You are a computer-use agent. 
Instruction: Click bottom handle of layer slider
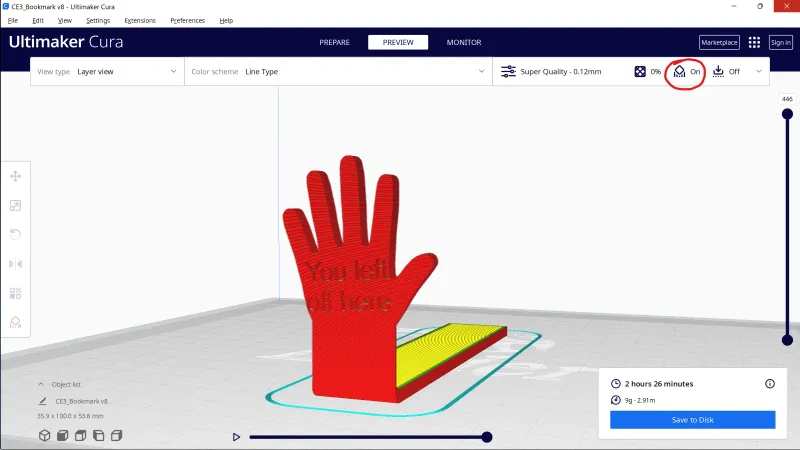pyautogui.click(x=787, y=340)
